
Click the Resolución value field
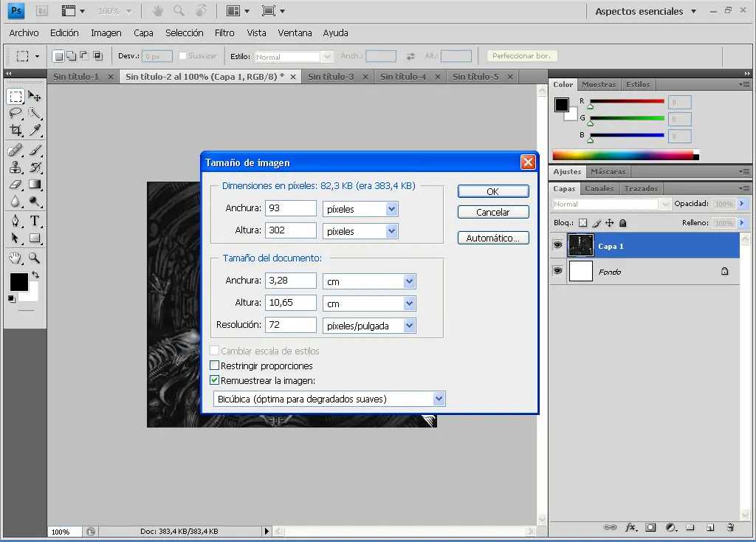[x=291, y=324]
